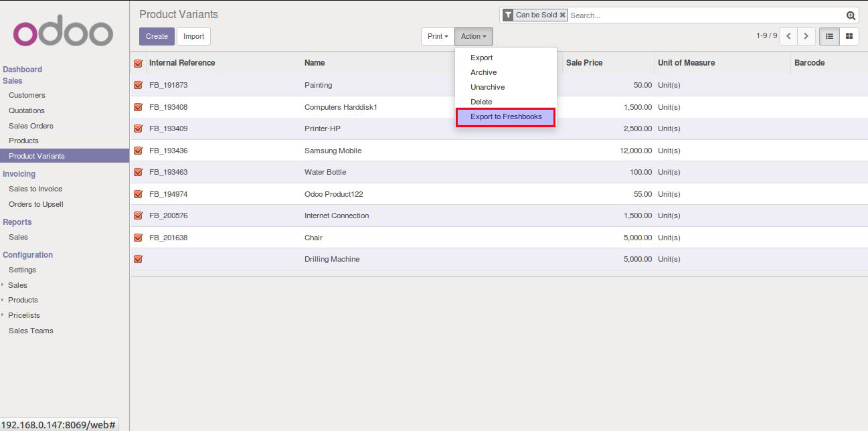The width and height of the screenshot is (868, 431).
Task: Open Orders to Upsell
Action: point(36,204)
